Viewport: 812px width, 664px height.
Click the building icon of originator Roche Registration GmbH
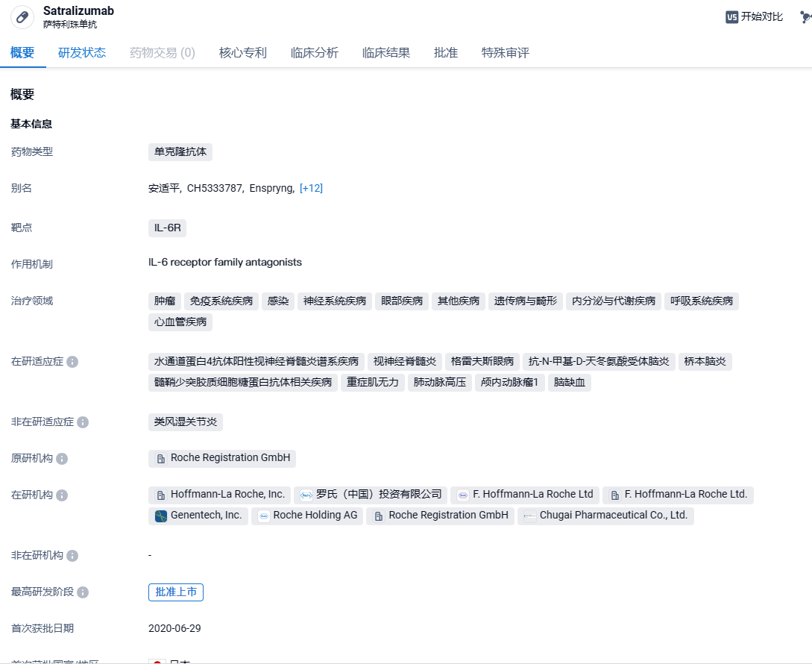pos(161,459)
